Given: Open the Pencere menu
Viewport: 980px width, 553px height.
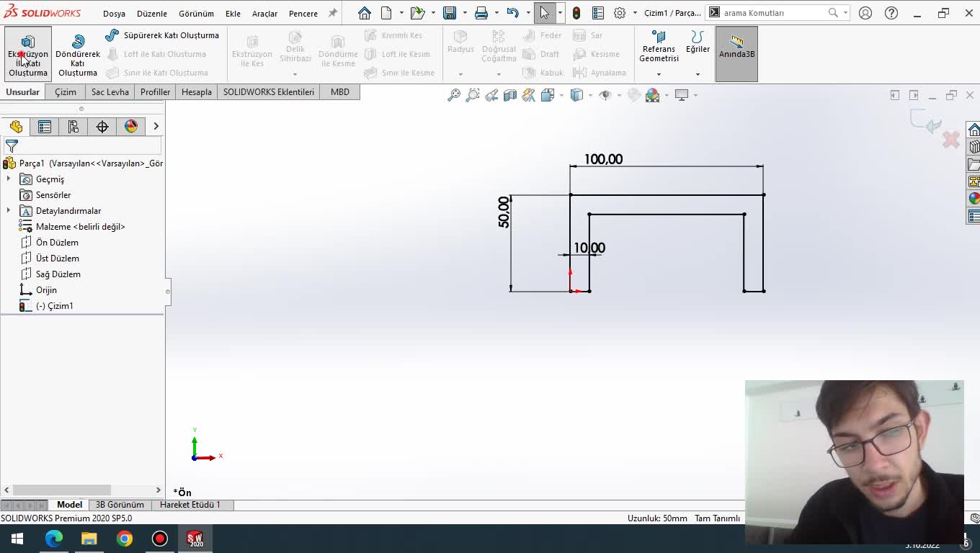Looking at the screenshot, I should 303,14.
